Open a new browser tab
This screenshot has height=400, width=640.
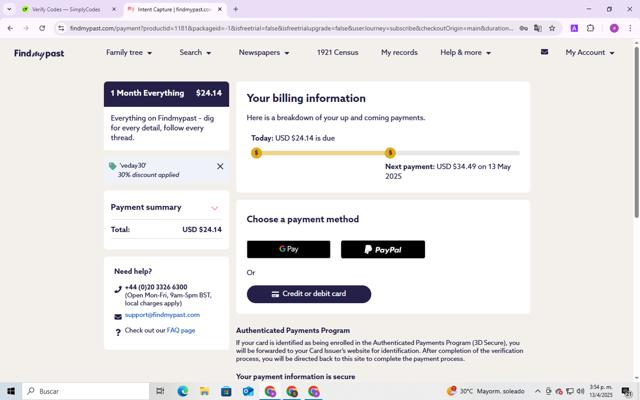[236, 9]
